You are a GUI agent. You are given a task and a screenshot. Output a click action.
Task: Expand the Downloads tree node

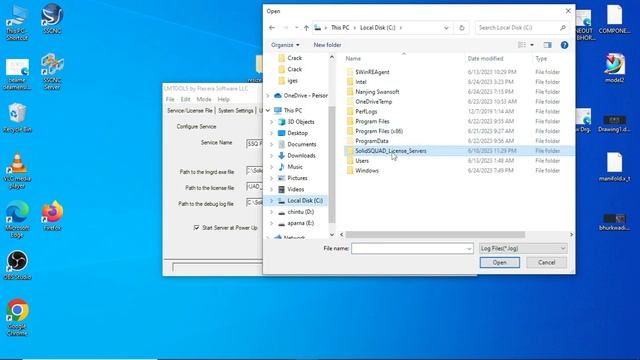pyautogui.click(x=271, y=156)
